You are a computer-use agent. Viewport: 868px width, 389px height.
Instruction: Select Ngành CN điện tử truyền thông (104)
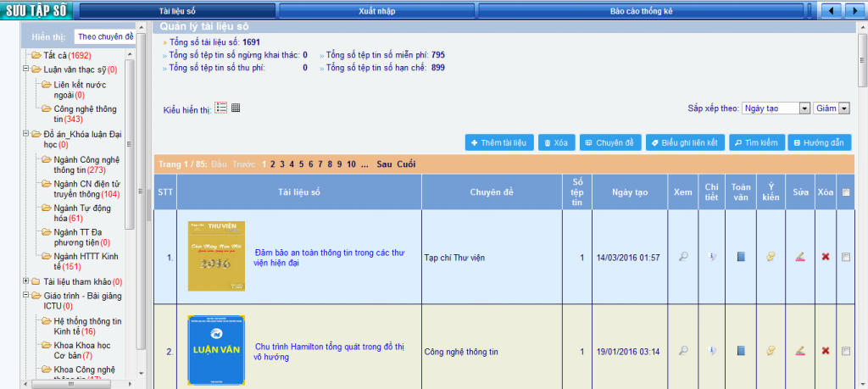click(87, 189)
